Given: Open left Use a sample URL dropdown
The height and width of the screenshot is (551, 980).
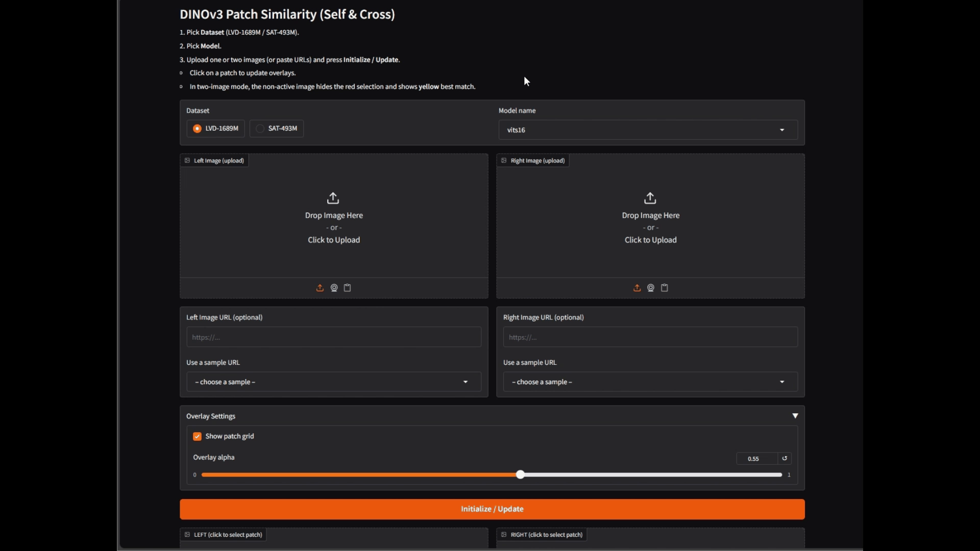Looking at the screenshot, I should point(333,382).
